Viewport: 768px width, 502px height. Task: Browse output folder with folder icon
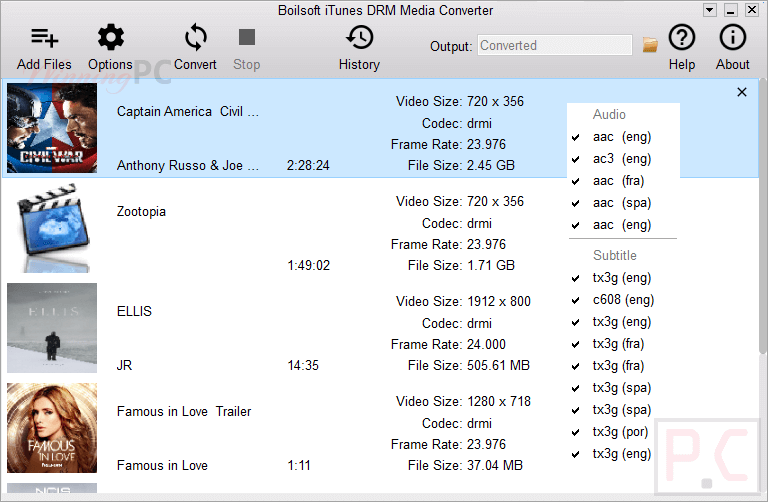point(650,45)
